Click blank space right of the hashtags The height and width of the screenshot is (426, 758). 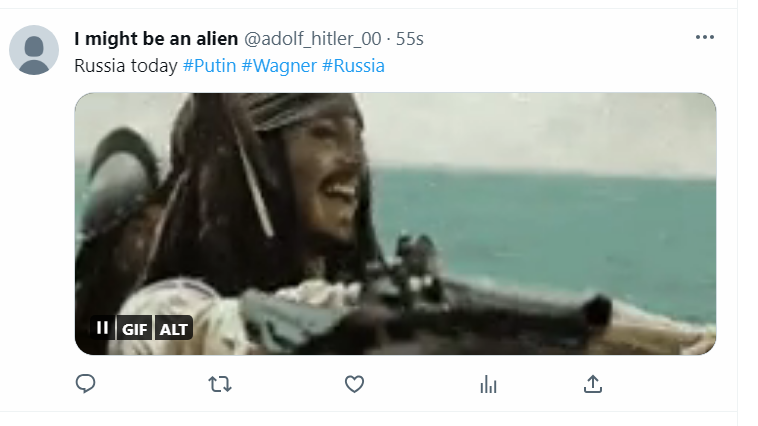click(x=532, y=66)
